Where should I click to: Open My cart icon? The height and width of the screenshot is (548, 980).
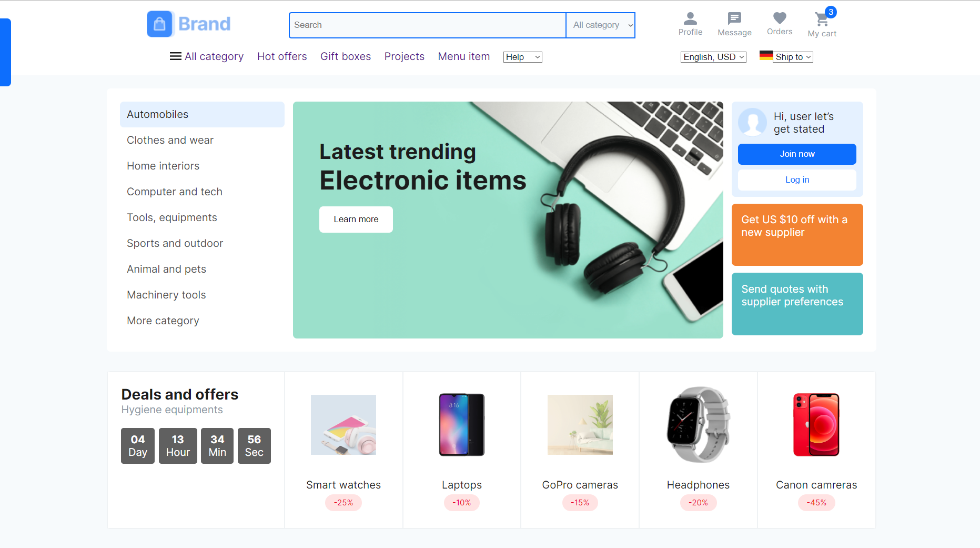click(821, 19)
